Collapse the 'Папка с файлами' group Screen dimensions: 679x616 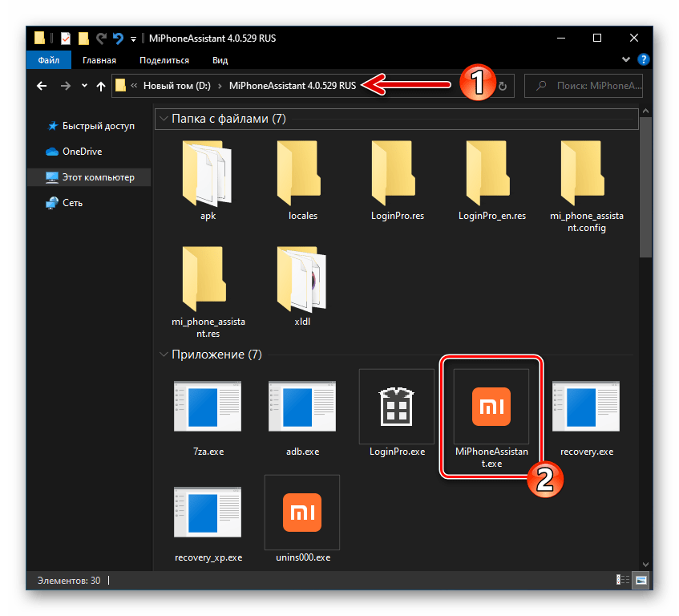click(164, 120)
